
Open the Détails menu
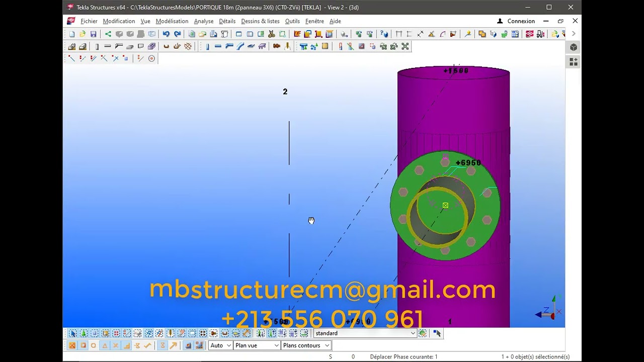pyautogui.click(x=227, y=21)
